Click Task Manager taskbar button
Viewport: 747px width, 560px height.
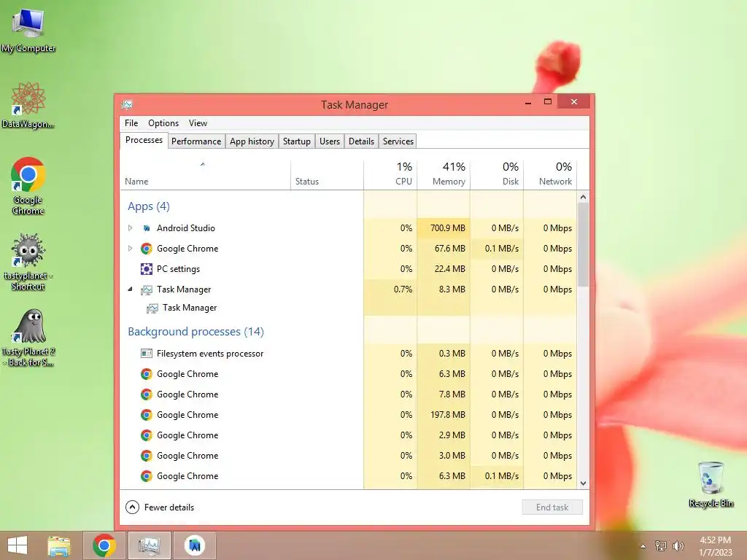(149, 545)
